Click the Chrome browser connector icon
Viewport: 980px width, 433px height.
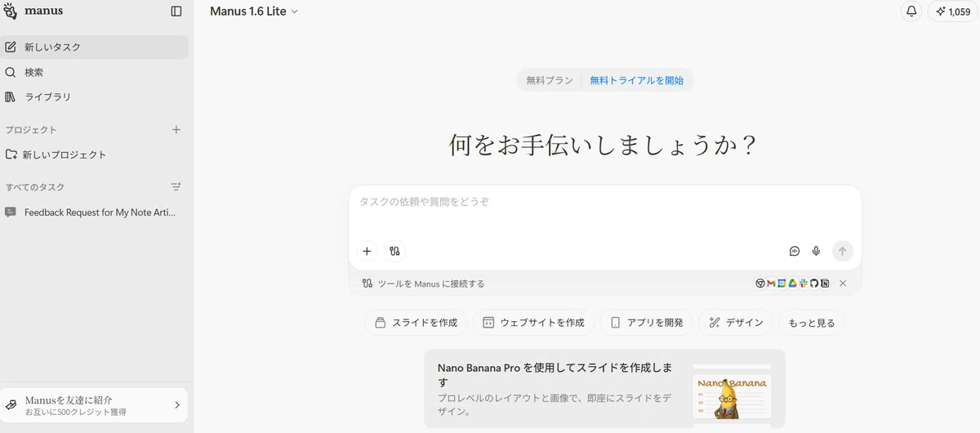point(760,283)
